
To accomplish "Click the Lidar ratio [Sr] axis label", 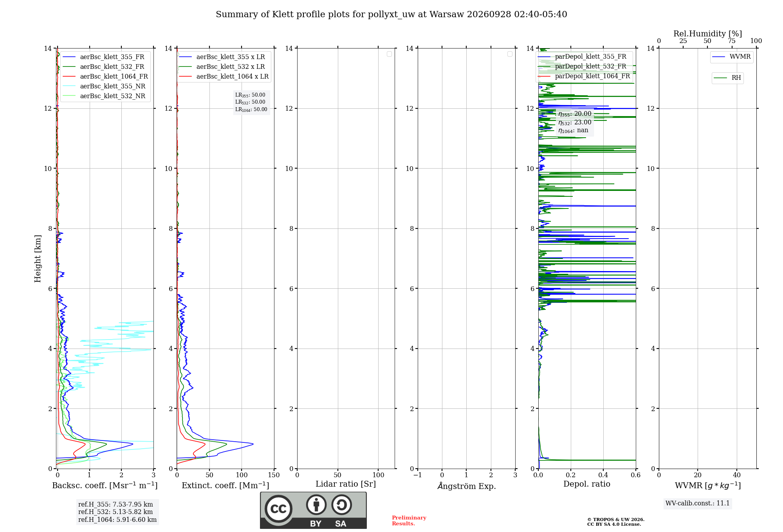I will click(346, 484).
